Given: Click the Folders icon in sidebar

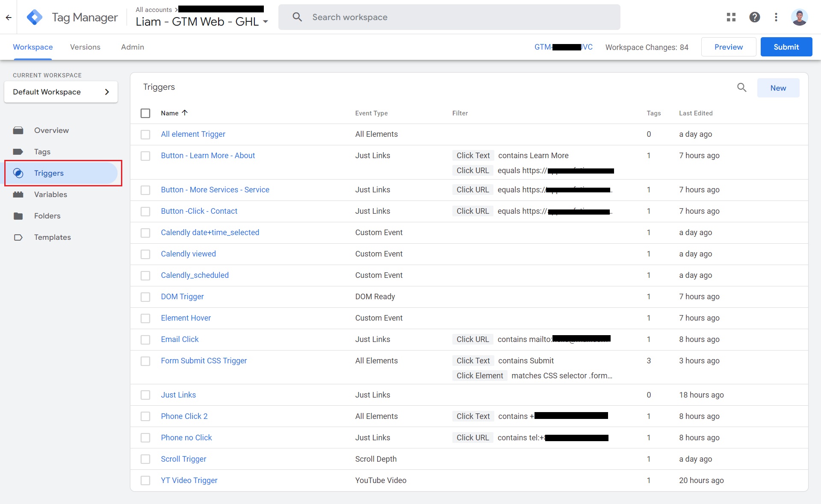Looking at the screenshot, I should click(x=18, y=216).
